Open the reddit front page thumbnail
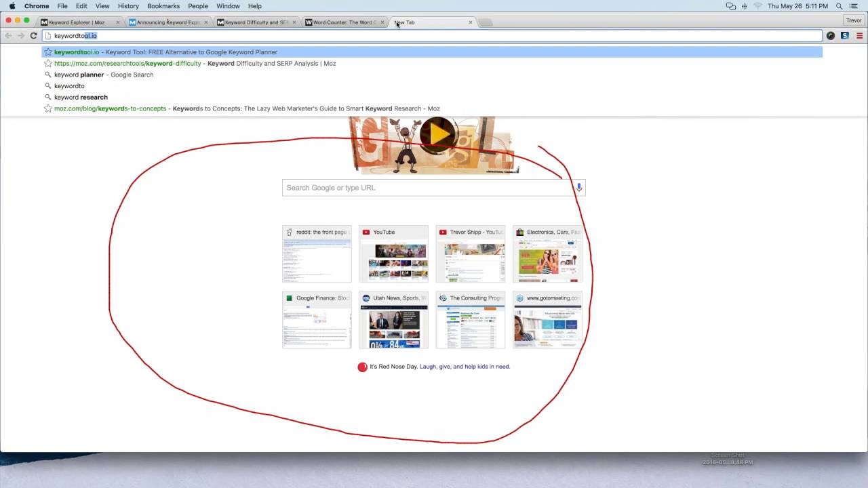This screenshot has width=868, height=488. (317, 253)
